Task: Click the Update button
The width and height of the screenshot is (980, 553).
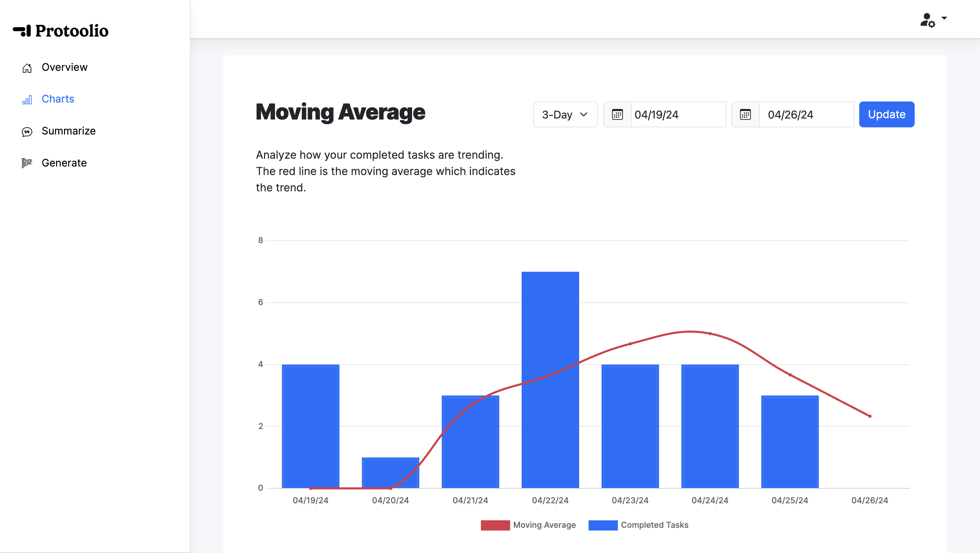Action: (886, 114)
